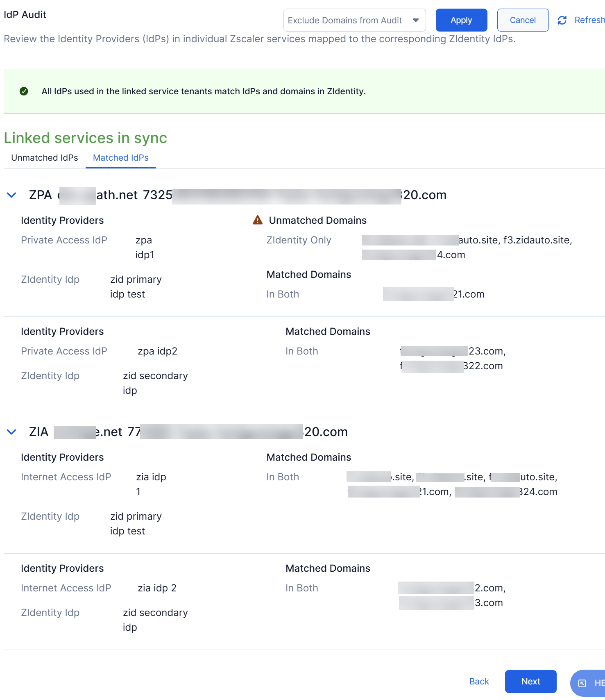The width and height of the screenshot is (605, 700).
Task: Click the 'zia idp 2' value
Action: [157, 588]
